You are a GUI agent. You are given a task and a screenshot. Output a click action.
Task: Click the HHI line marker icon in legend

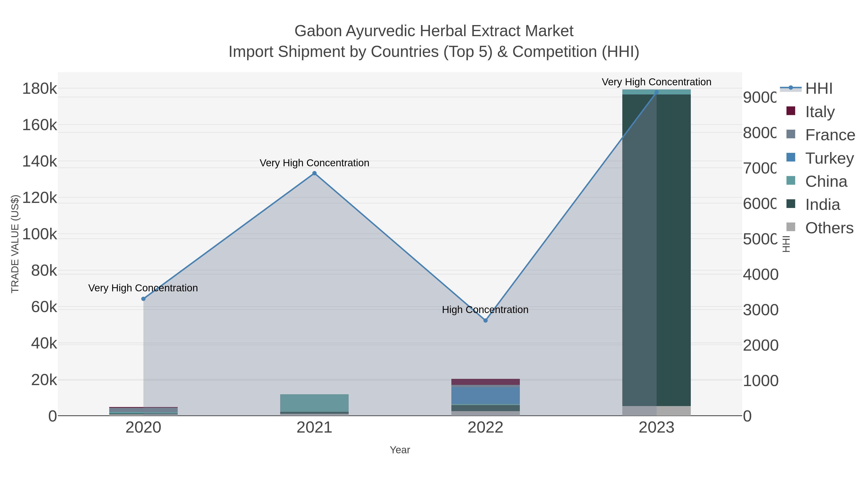[791, 88]
